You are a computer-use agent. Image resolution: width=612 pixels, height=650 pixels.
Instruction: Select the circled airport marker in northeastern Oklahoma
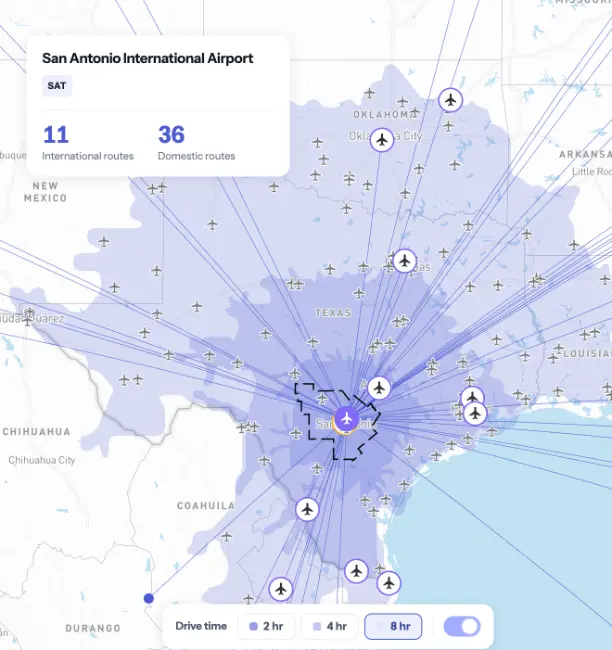(x=451, y=100)
